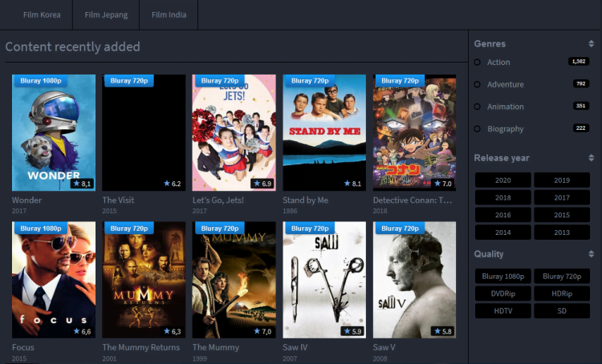Open the Focus movie poster

(x=54, y=280)
